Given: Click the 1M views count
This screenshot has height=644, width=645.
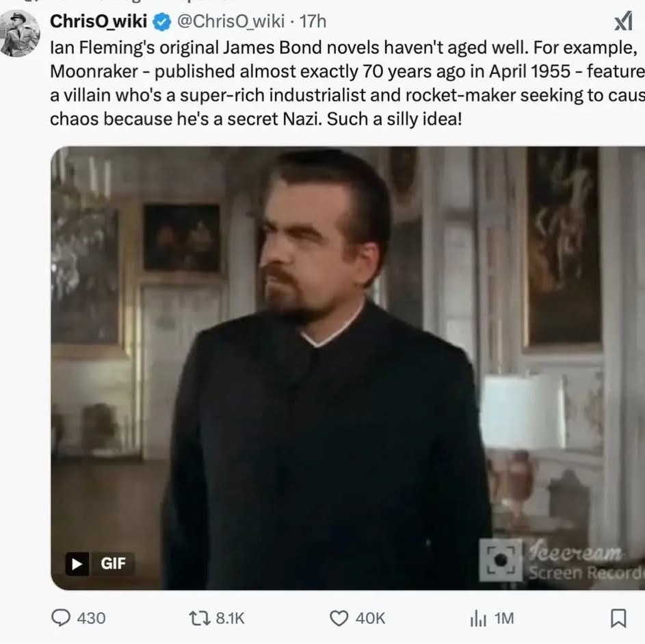Looking at the screenshot, I should point(504,619).
